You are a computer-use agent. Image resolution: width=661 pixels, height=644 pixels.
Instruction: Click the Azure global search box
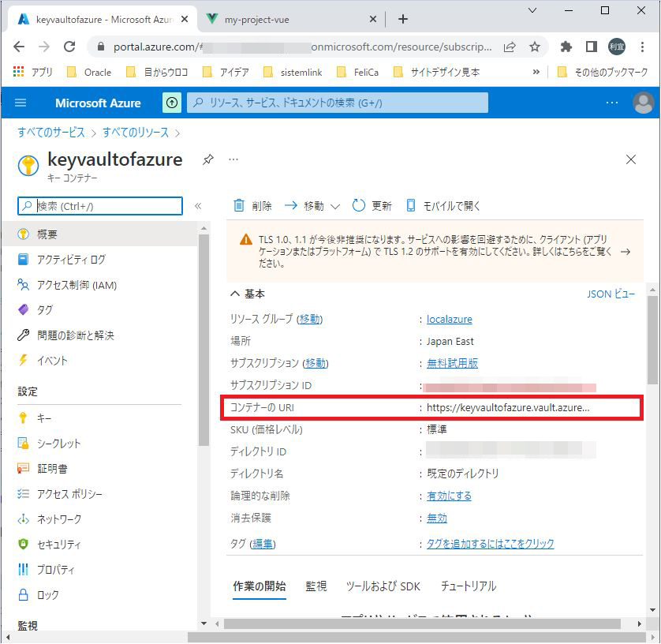[x=338, y=103]
